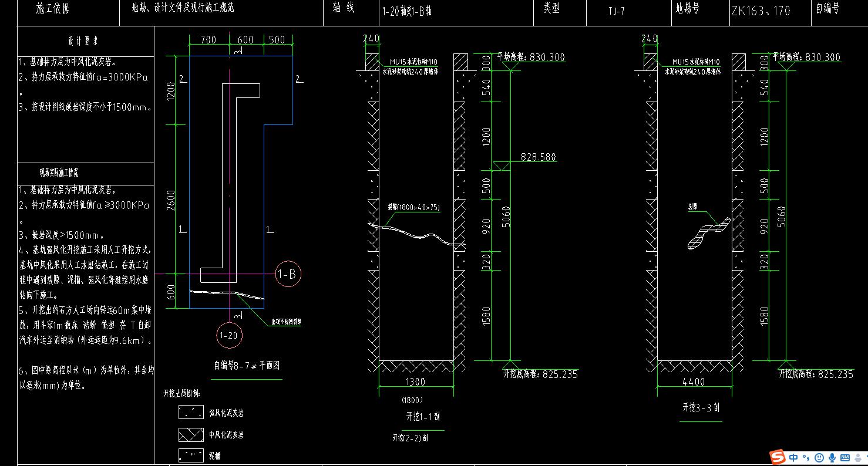Select the 强风化泥灰岩 legend hatch box
The height and width of the screenshot is (466, 868).
coord(191,412)
